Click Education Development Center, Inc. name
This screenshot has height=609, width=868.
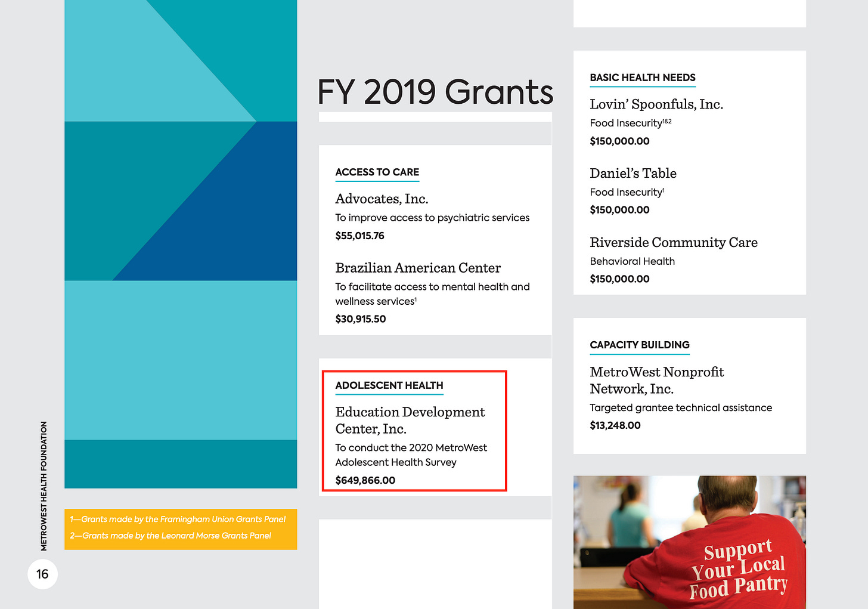[410, 421]
